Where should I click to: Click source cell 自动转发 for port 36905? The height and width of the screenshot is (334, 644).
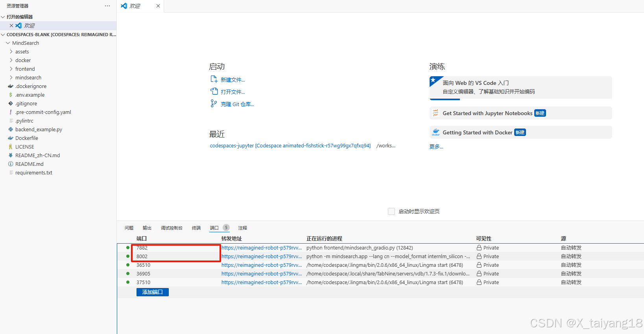point(571,274)
